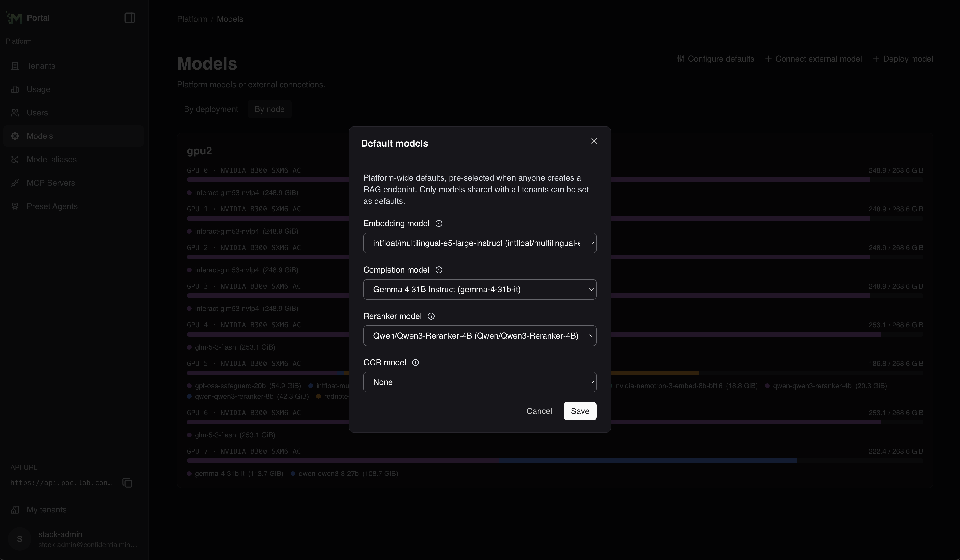960x560 pixels.
Task: Click the Usage chart icon
Action: [x=15, y=89]
